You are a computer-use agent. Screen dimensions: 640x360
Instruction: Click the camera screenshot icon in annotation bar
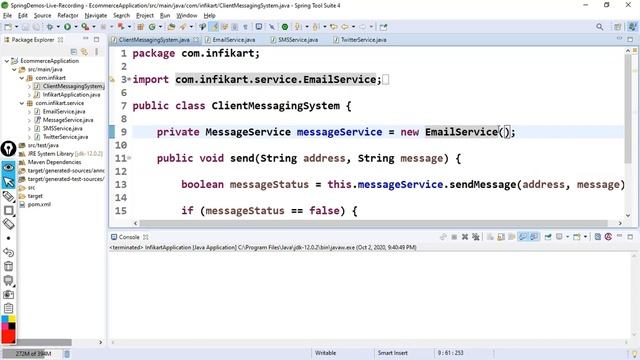(8, 294)
